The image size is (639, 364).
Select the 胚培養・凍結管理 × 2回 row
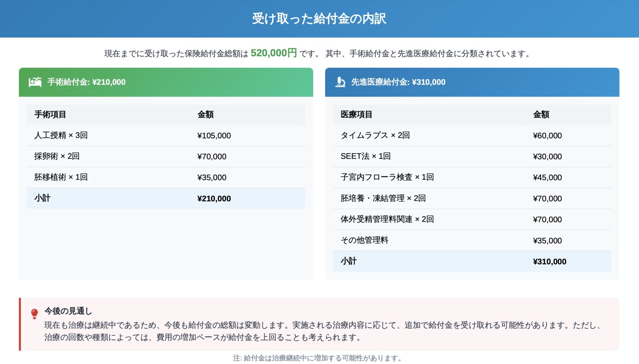(x=472, y=198)
